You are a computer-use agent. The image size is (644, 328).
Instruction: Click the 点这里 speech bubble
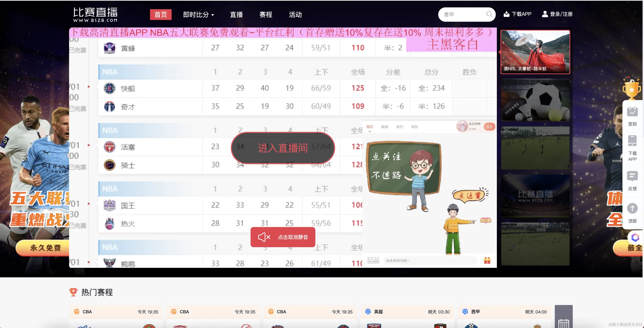click(470, 195)
